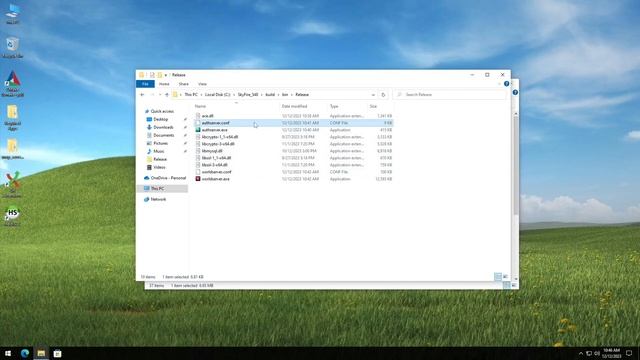Viewport: 640px width, 360px height.
Task: Select This PC in navigation pane
Action: click(x=163, y=189)
